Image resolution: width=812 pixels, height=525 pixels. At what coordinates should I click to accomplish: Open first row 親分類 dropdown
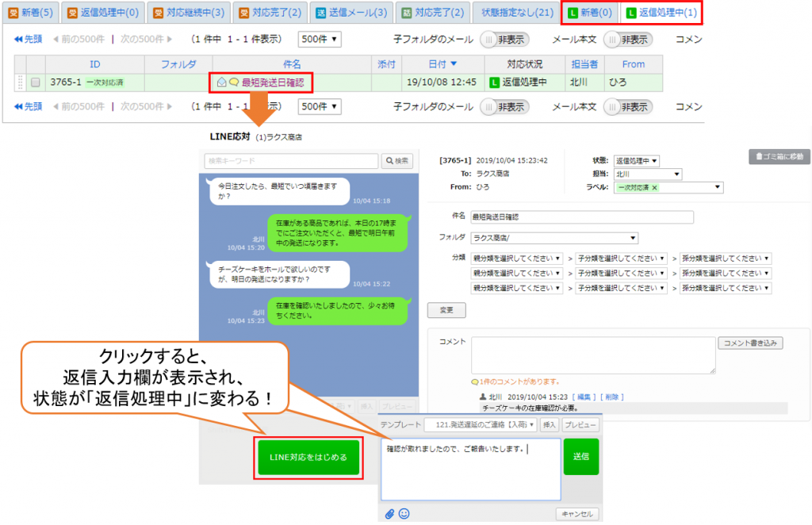tap(516, 259)
